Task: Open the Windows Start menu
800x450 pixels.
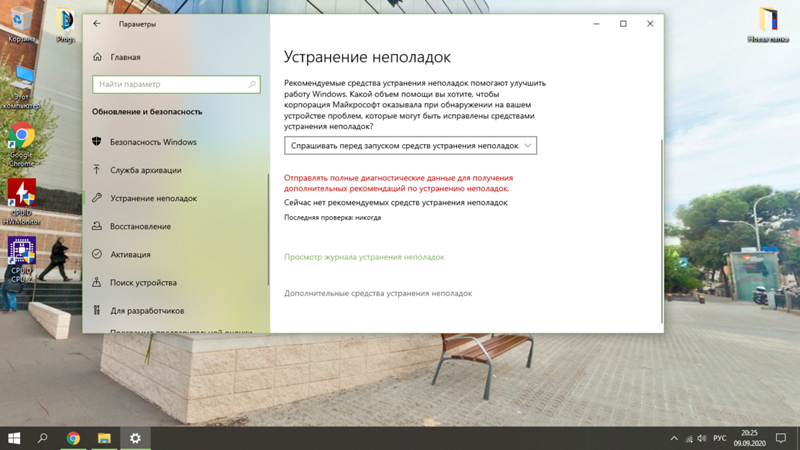Action: (14, 438)
